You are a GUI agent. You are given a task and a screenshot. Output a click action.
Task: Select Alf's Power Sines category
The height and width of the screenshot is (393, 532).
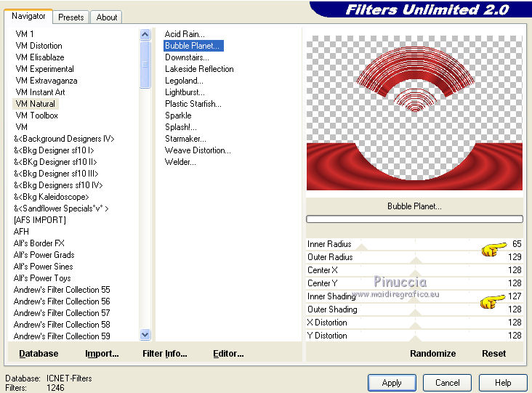click(43, 267)
